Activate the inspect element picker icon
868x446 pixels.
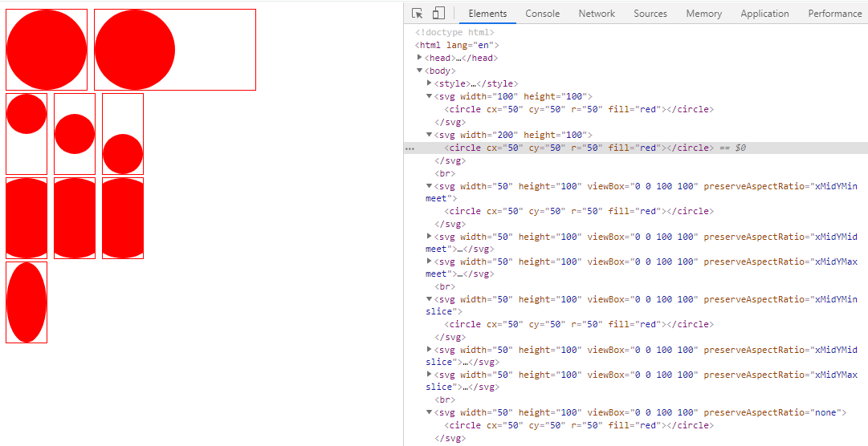[418, 14]
